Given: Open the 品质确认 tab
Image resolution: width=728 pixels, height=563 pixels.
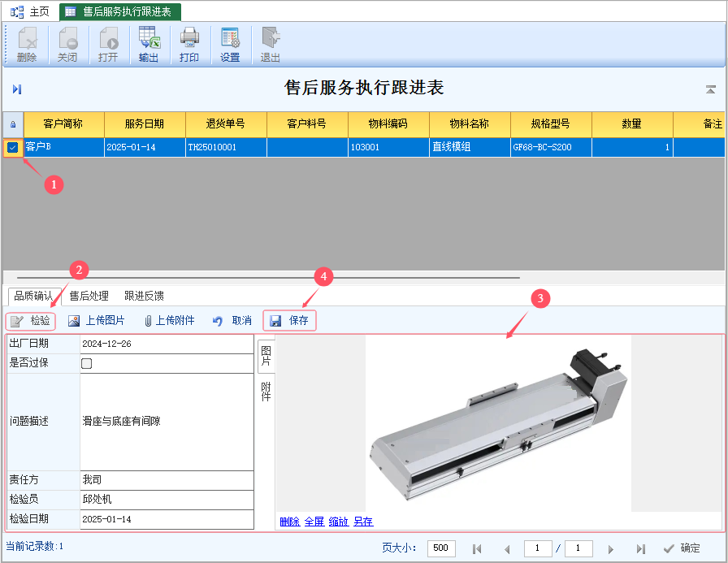Looking at the screenshot, I should point(34,296).
